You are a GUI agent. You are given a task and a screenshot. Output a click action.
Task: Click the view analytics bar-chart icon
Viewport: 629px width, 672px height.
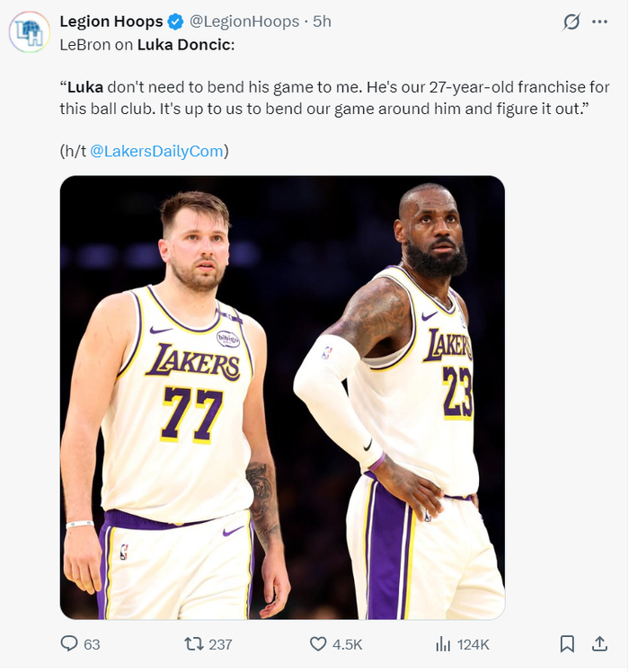coord(443,644)
